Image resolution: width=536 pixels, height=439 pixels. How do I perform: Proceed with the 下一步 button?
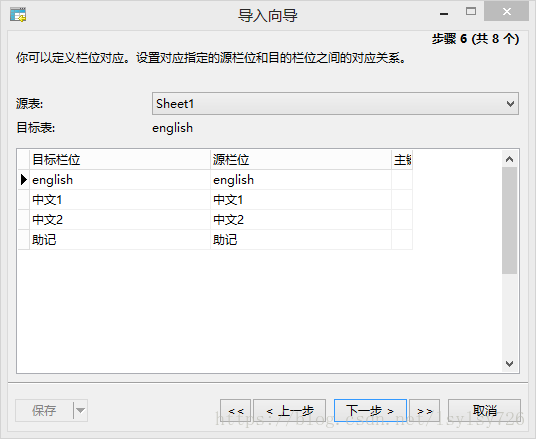click(370, 410)
